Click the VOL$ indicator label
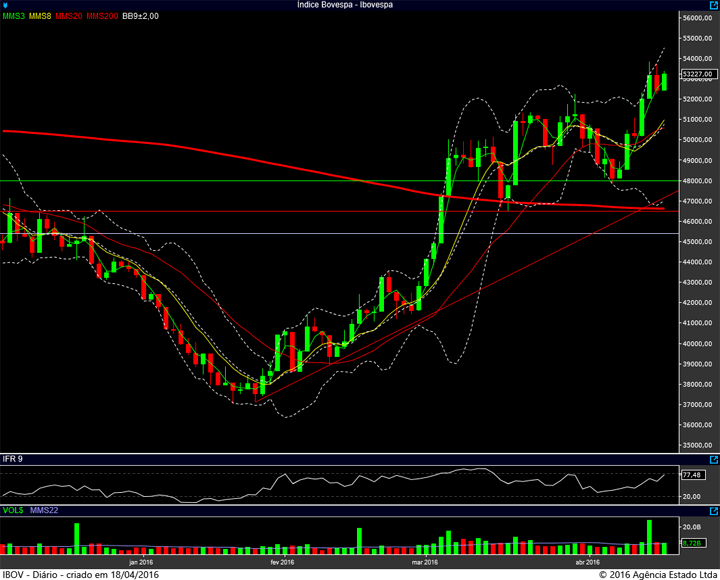Viewport: 720px width, 580px height. point(13,510)
